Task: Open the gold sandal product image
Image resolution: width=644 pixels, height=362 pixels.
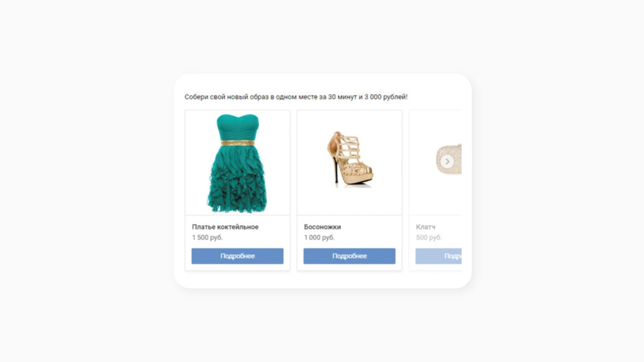Action: click(x=350, y=163)
